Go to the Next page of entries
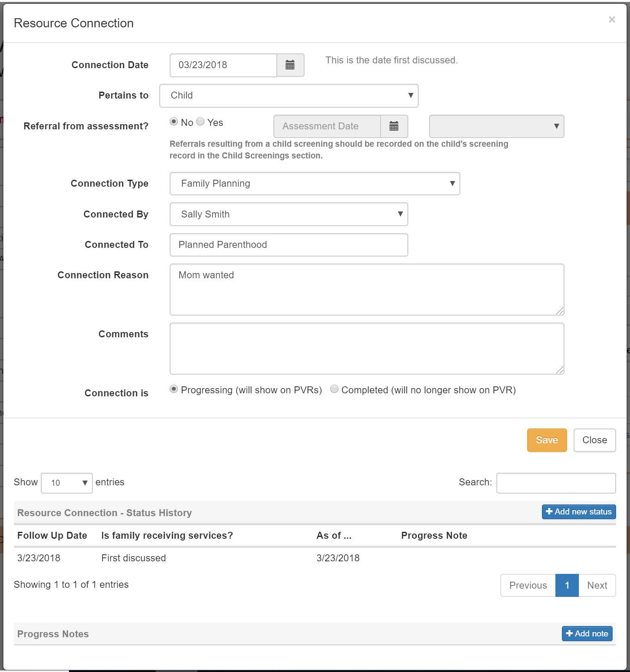This screenshot has height=672, width=630. (x=597, y=586)
